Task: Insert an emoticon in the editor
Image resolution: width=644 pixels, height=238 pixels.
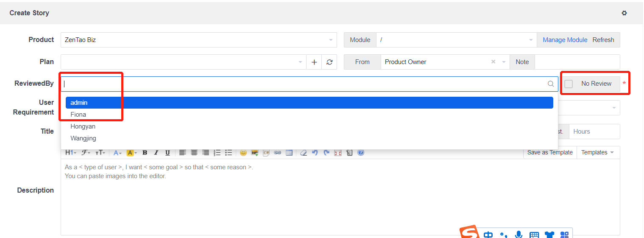Action: tap(243, 153)
